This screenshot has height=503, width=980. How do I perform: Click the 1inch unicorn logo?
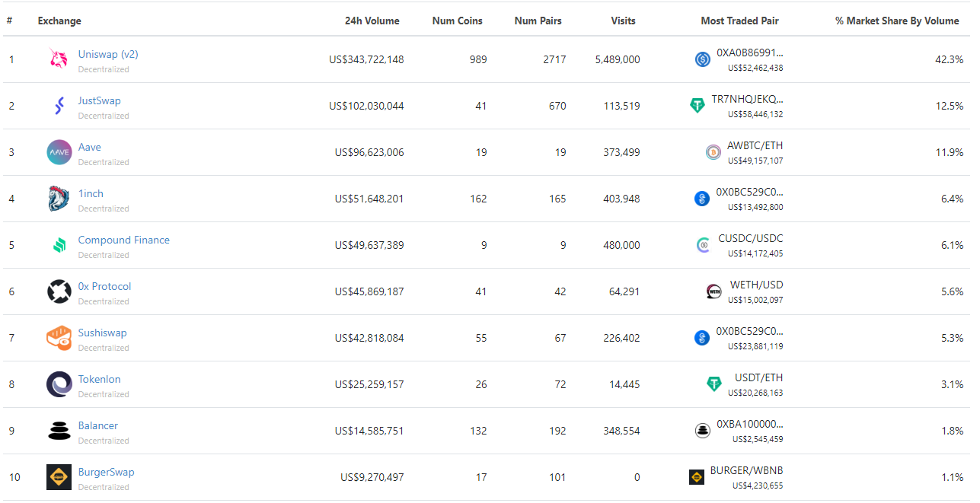click(59, 199)
